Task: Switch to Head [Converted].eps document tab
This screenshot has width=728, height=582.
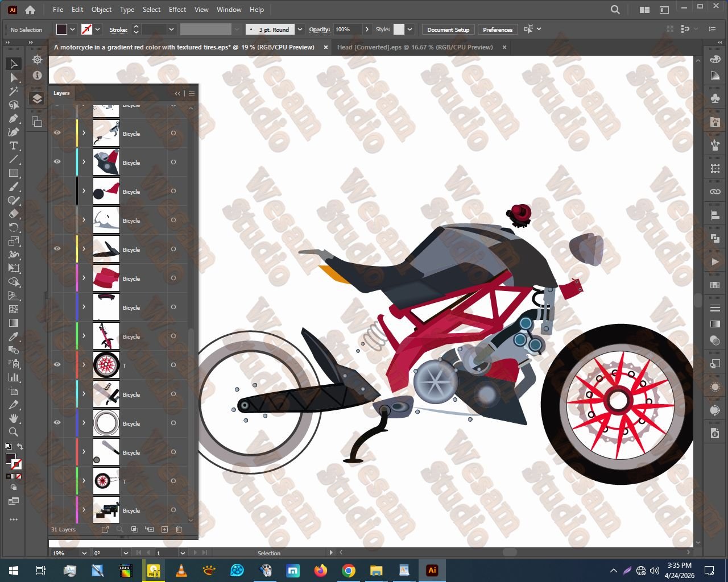Action: coord(415,47)
